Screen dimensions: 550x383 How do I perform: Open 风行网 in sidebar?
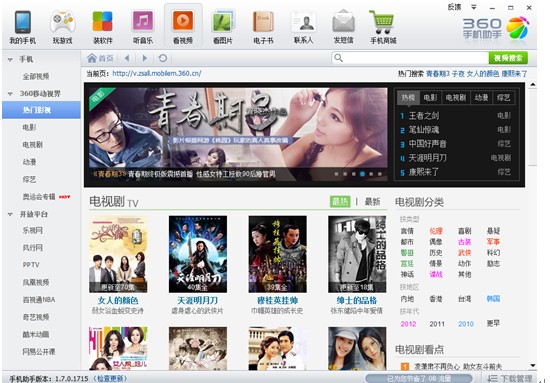pyautogui.click(x=33, y=248)
